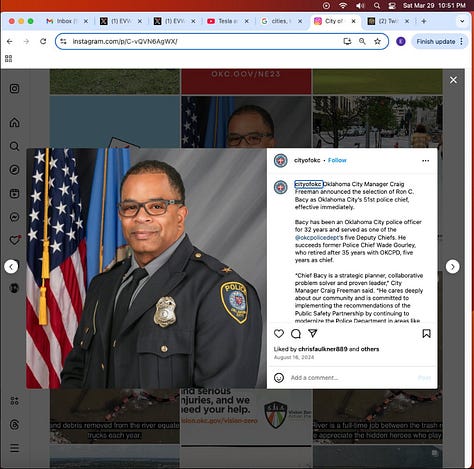This screenshot has width=474, height=469.
Task: Click the Post comment button
Action: pos(424,378)
